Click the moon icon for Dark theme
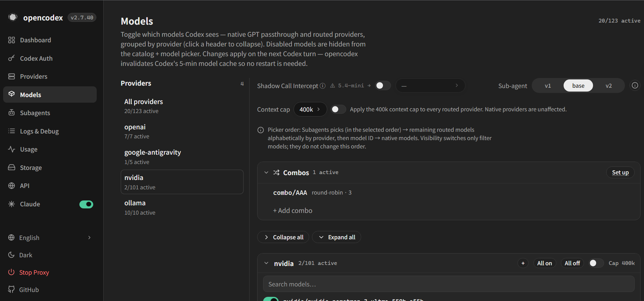 [x=11, y=255]
